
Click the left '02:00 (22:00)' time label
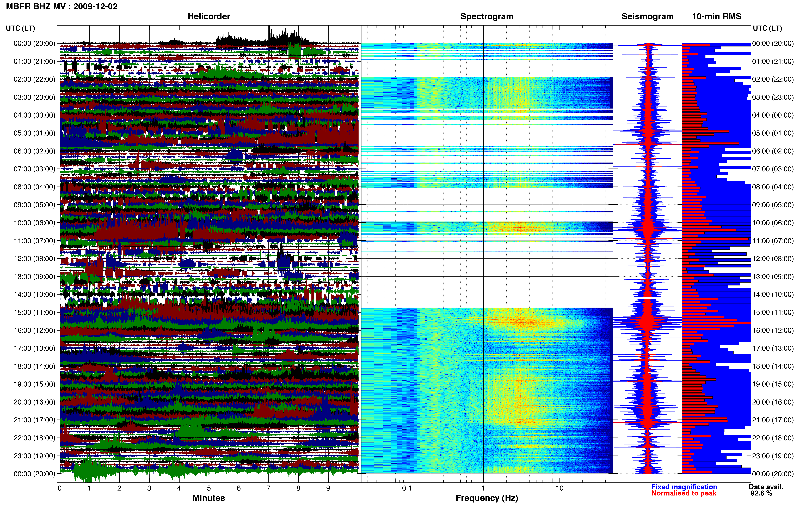pos(34,79)
